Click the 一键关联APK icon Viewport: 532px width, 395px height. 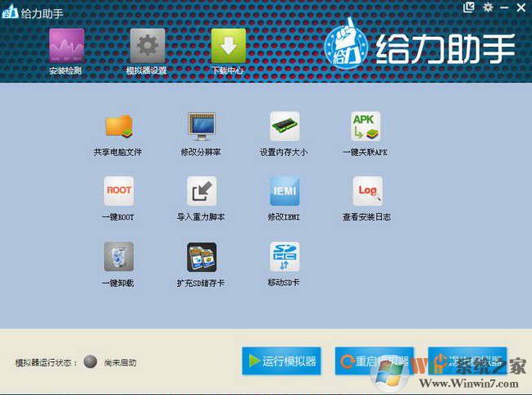pos(366,126)
